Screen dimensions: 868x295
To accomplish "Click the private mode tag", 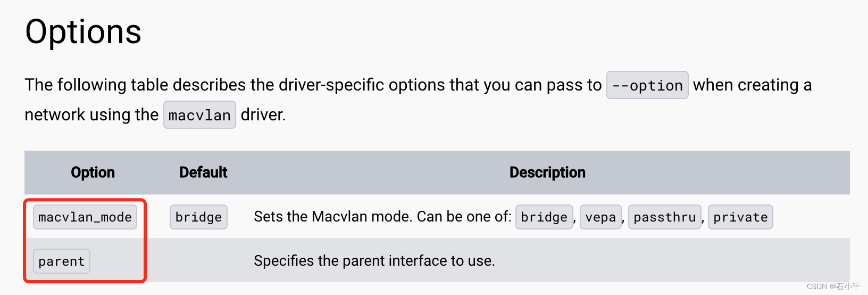I will click(740, 217).
